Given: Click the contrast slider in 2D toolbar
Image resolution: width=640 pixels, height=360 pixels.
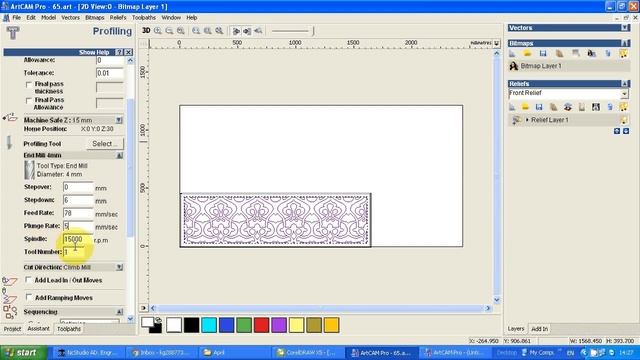Looking at the screenshot, I should tap(292, 31).
